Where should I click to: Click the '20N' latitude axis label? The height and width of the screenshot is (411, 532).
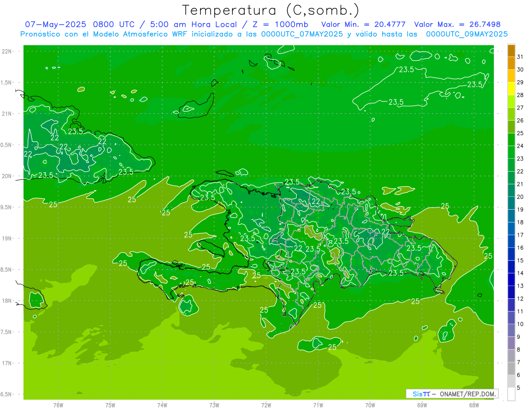(7, 176)
